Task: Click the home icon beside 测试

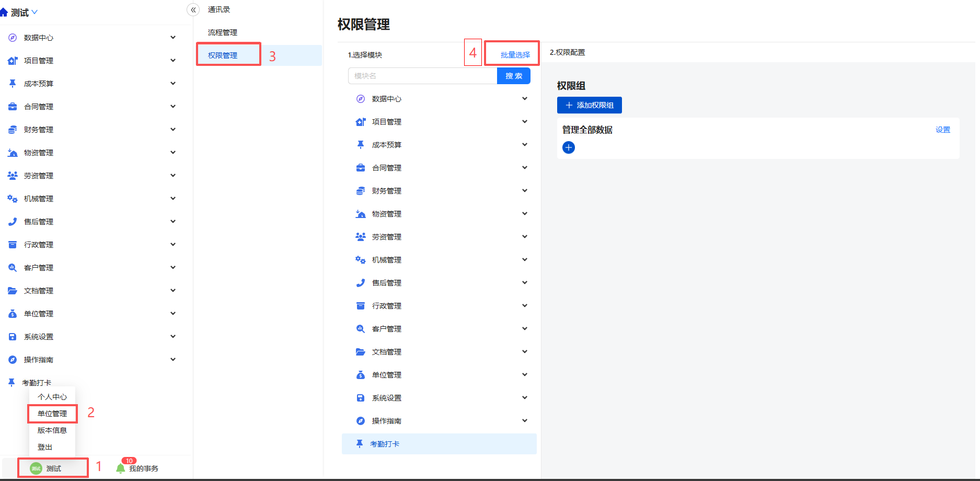Action: (x=4, y=12)
